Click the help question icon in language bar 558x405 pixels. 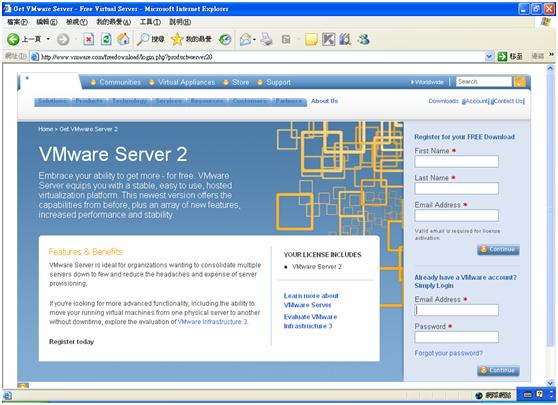click(x=540, y=394)
